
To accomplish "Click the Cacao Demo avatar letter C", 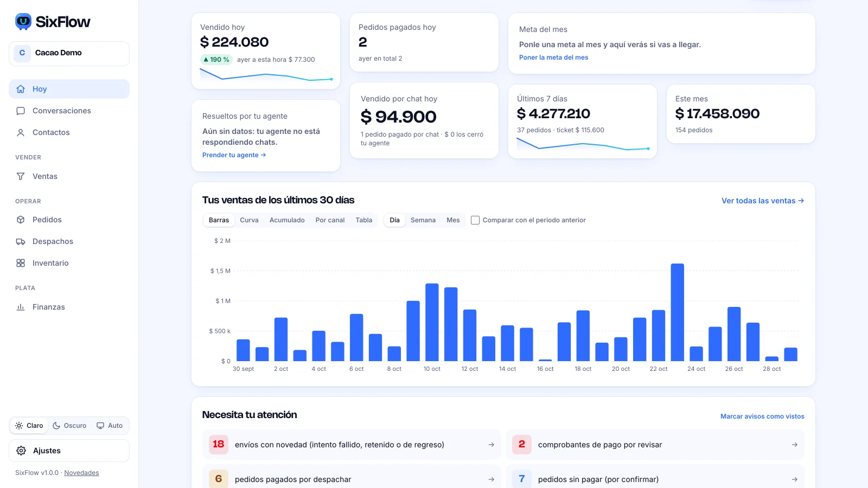I will 22,53.
